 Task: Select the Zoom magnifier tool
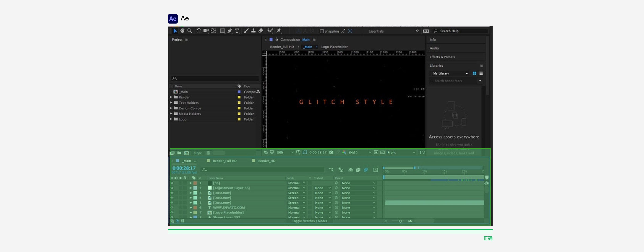[x=190, y=31]
